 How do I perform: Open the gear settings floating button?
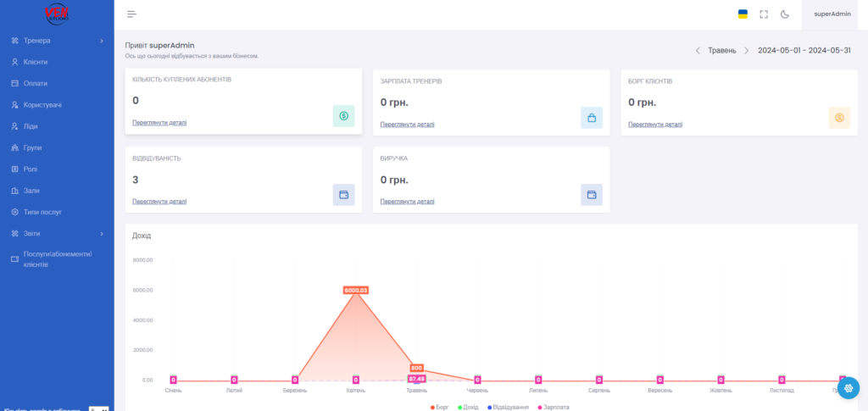tap(848, 387)
